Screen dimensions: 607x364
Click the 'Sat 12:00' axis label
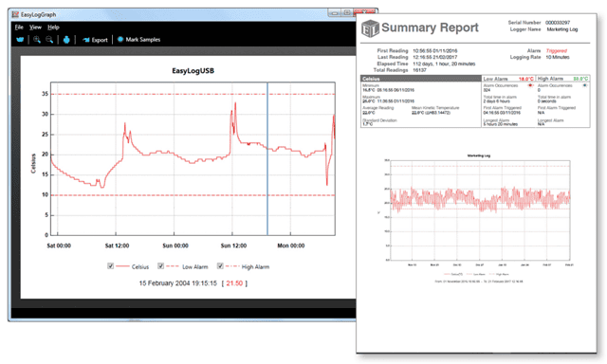[117, 246]
